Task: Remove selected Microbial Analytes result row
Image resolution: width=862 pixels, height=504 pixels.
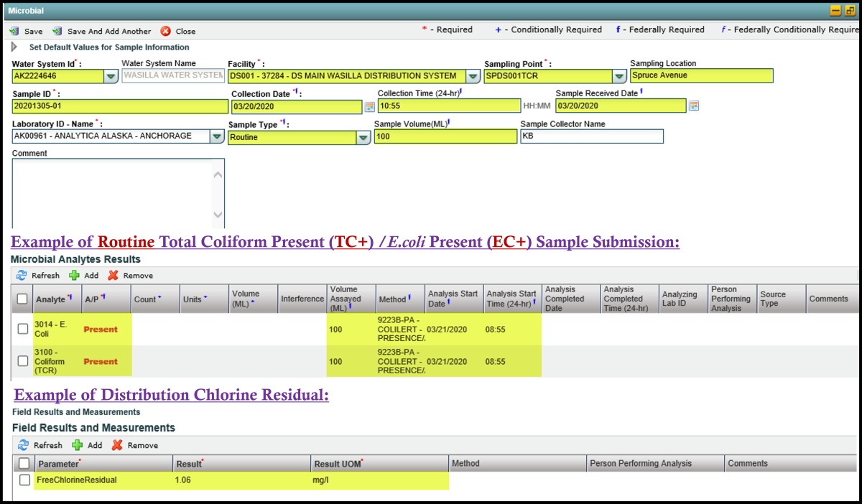Action: tap(113, 276)
